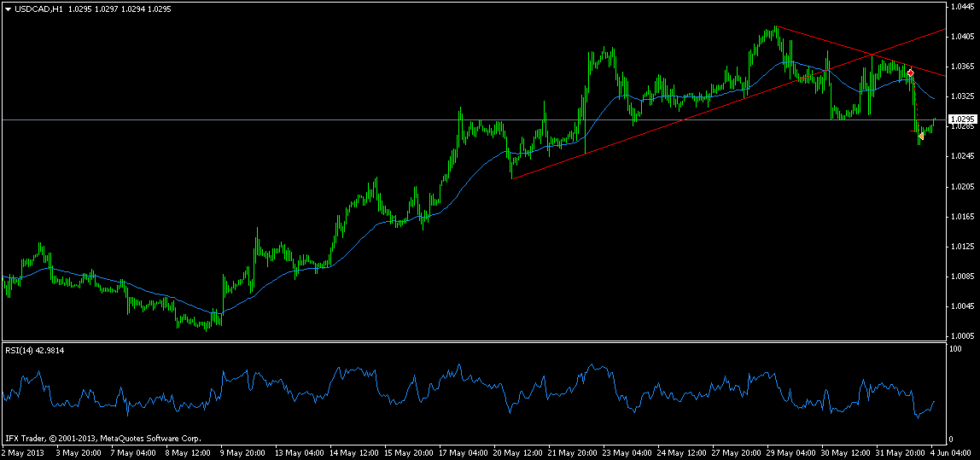Click the triangle arrow beside USDCAD,H1

(7, 9)
